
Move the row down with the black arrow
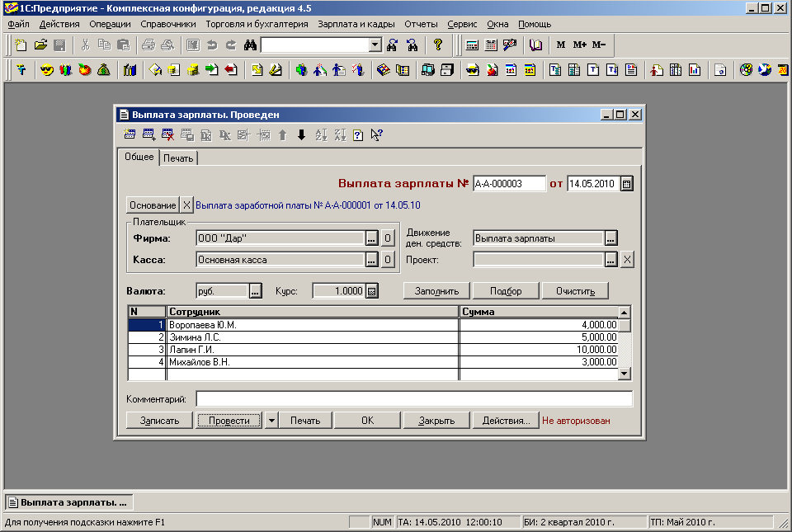click(301, 135)
